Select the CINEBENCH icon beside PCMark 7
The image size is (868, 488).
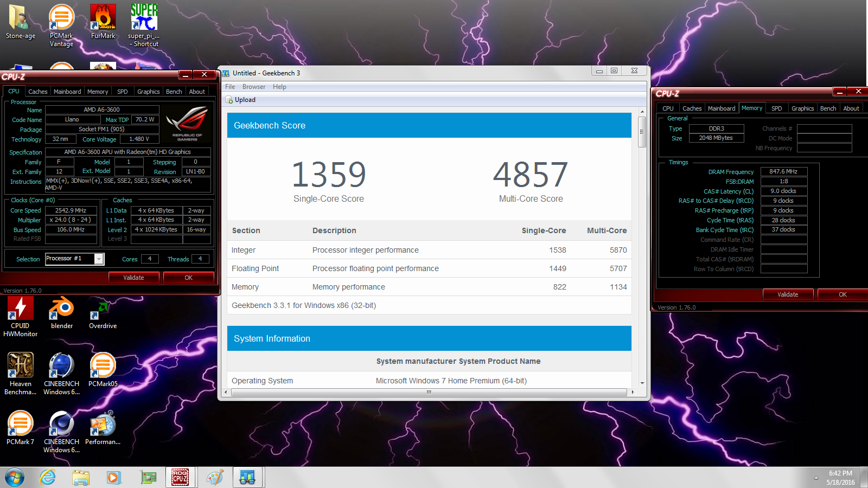coord(62,432)
